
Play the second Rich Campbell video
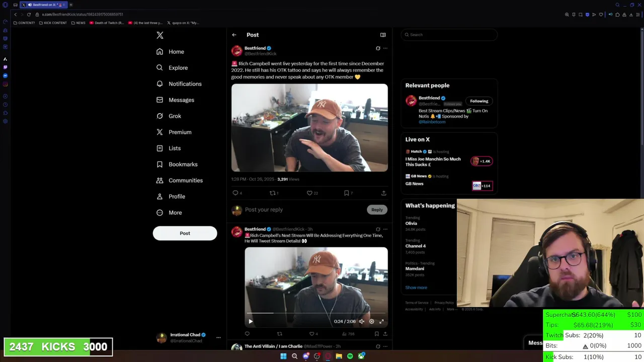tap(251, 321)
